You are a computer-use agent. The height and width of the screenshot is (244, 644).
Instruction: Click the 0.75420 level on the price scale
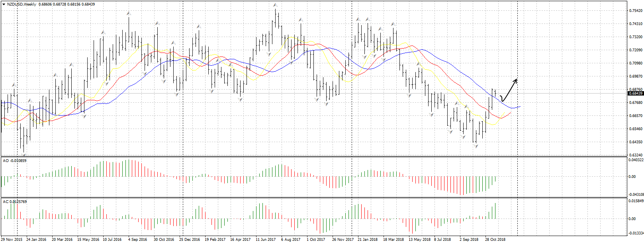coord(635,11)
